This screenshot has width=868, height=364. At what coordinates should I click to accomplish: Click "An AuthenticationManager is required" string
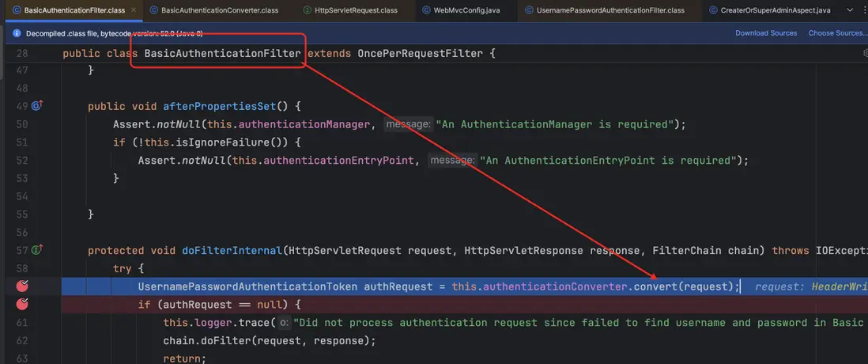tap(555, 124)
